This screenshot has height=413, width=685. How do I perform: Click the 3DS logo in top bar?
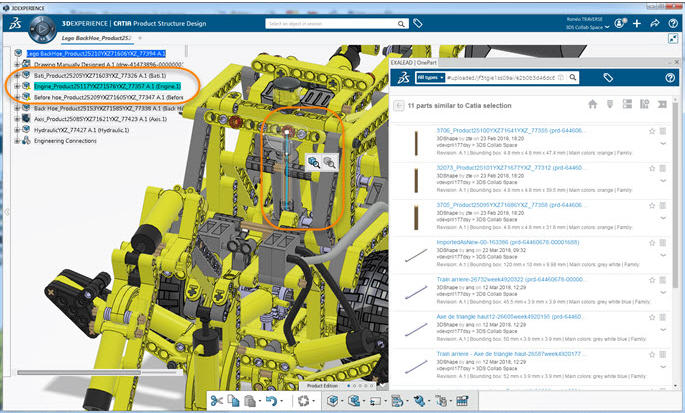click(16, 24)
